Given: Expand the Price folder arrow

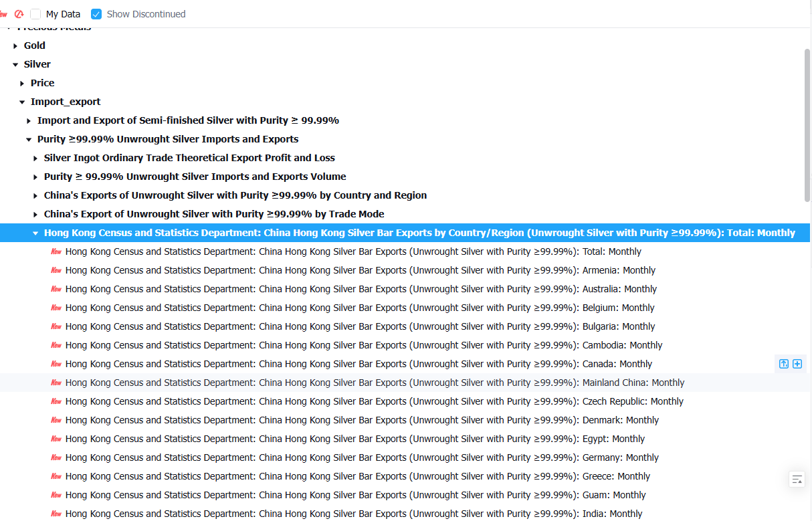Looking at the screenshot, I should pyautogui.click(x=22, y=83).
